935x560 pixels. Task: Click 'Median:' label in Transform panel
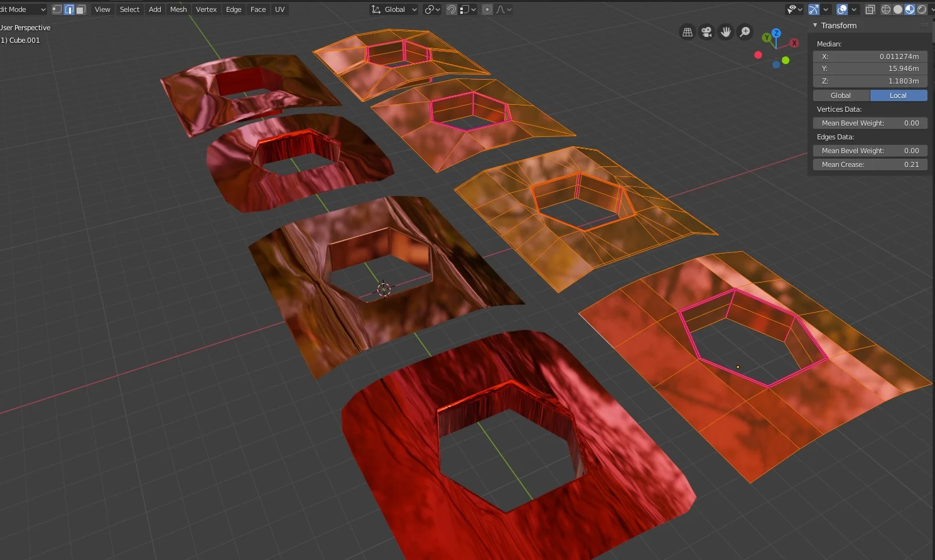(x=829, y=44)
